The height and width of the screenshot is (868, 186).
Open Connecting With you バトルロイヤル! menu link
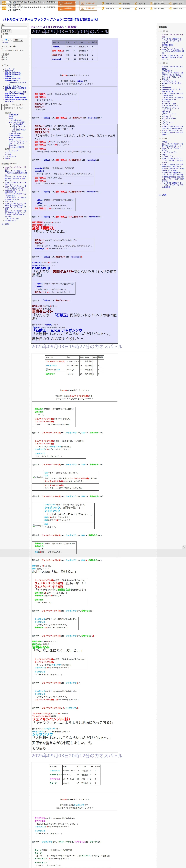click(x=16, y=100)
